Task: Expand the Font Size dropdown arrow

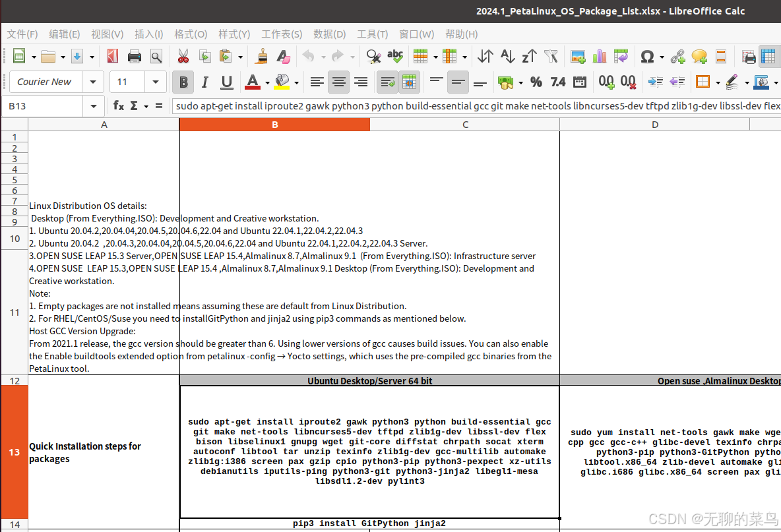Action: 156,82
